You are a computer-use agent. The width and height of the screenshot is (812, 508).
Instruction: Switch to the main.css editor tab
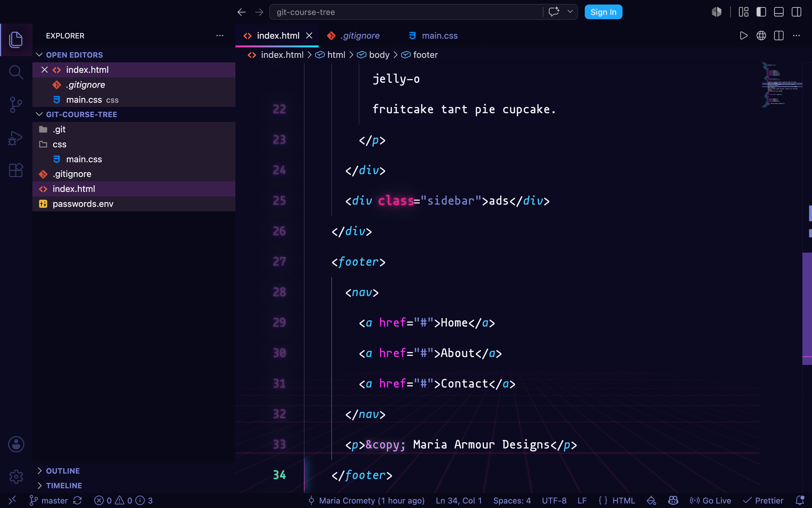(x=440, y=36)
